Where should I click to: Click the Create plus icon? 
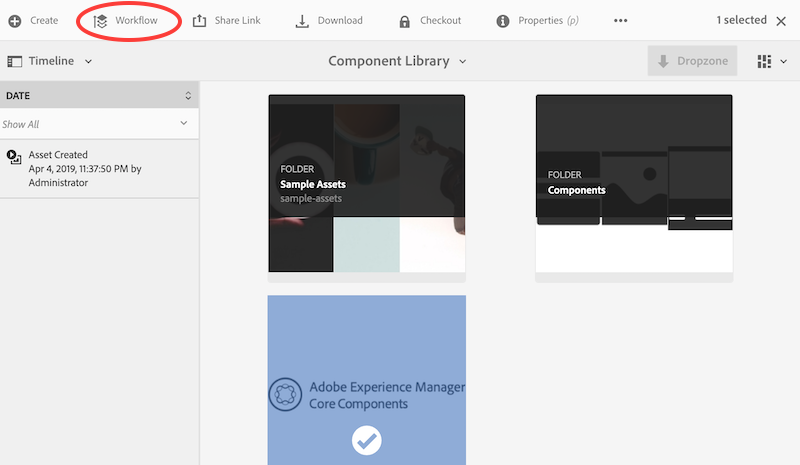(15, 21)
